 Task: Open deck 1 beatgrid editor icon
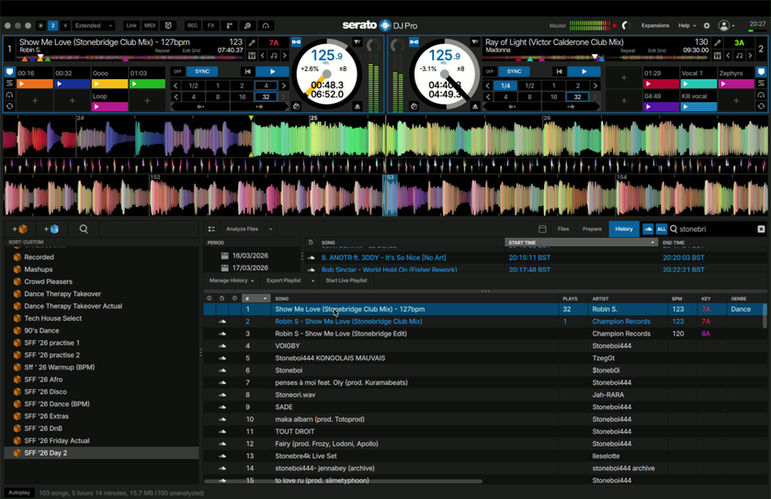pos(252,56)
